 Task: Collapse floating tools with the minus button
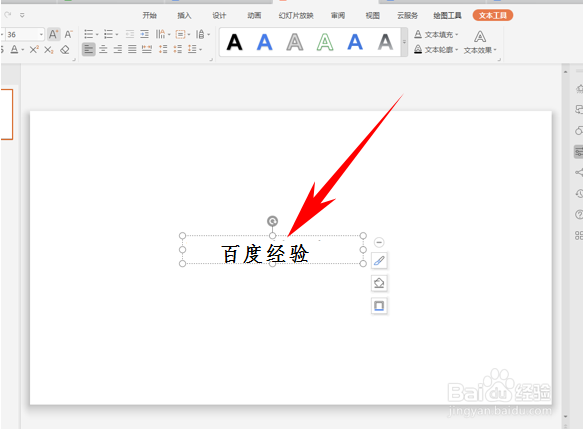pyautogui.click(x=379, y=243)
